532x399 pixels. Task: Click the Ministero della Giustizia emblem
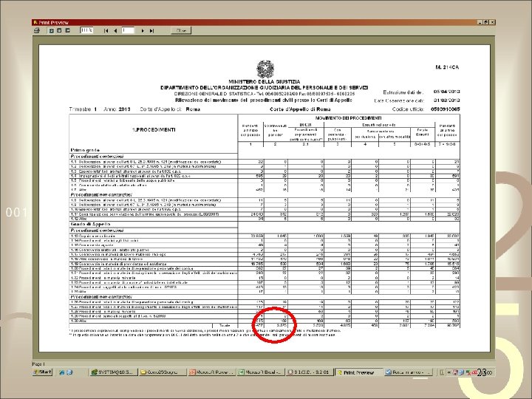point(265,69)
